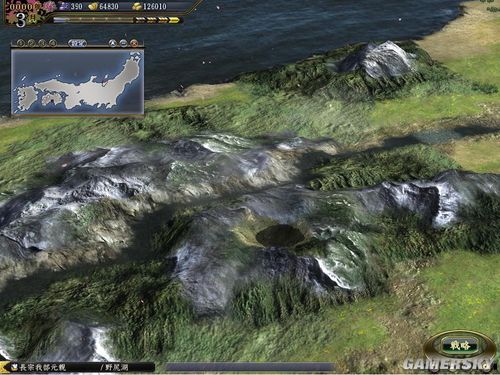Select the slowest game speed arrow
The width and height of the screenshot is (500, 375).
point(141,21)
